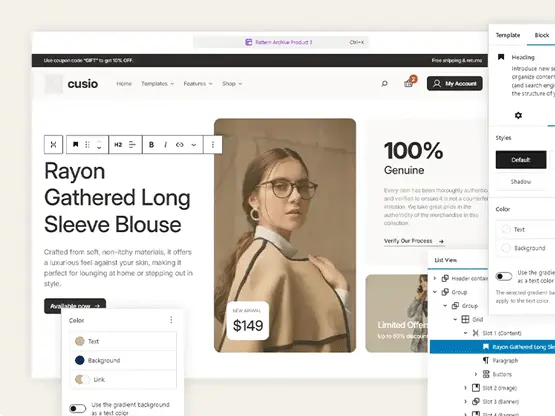
Task: Click the My Account button
Action: (455, 84)
